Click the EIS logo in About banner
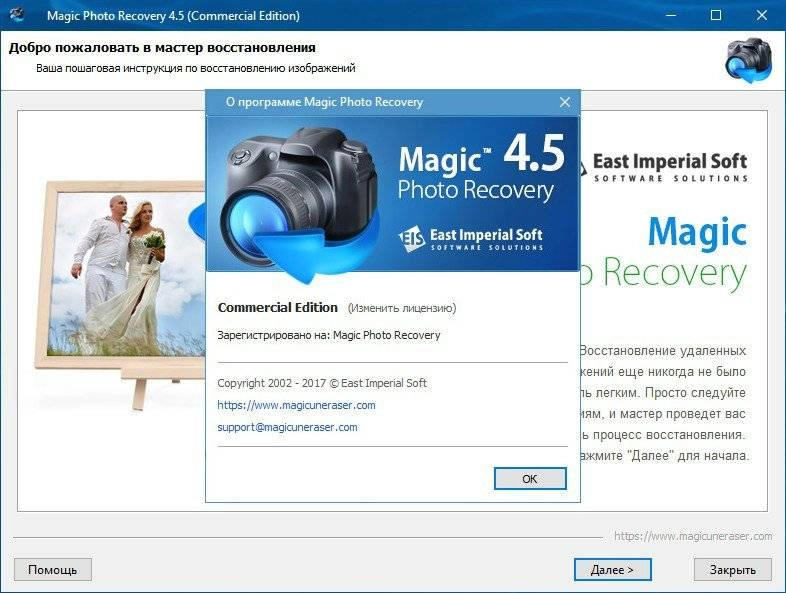 [412, 239]
